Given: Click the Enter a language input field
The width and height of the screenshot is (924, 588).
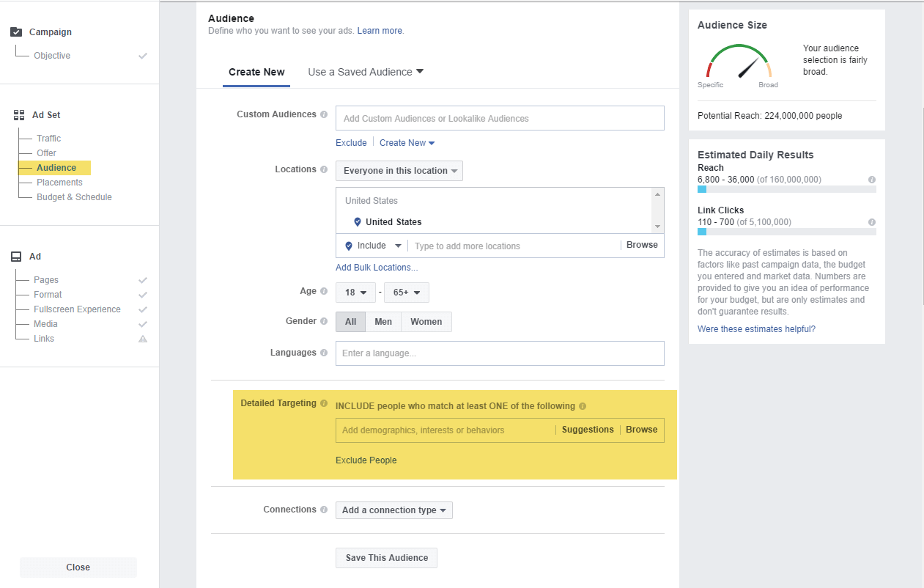Looking at the screenshot, I should [500, 353].
